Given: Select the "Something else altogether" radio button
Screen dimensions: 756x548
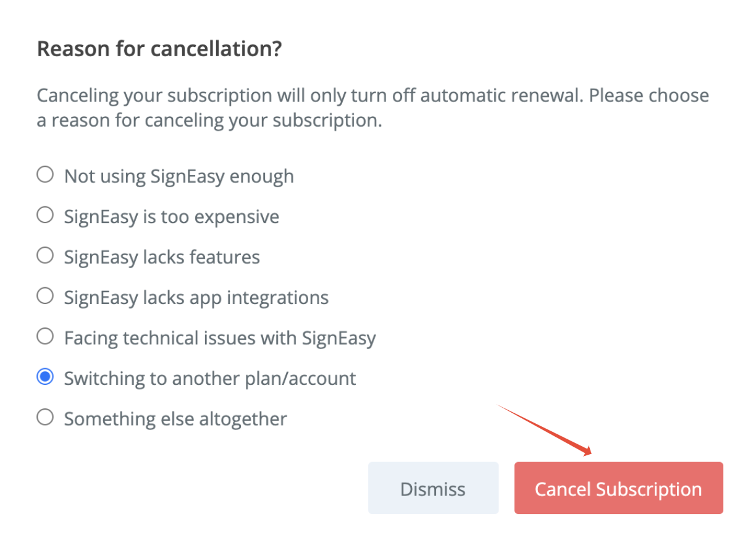Looking at the screenshot, I should (45, 418).
